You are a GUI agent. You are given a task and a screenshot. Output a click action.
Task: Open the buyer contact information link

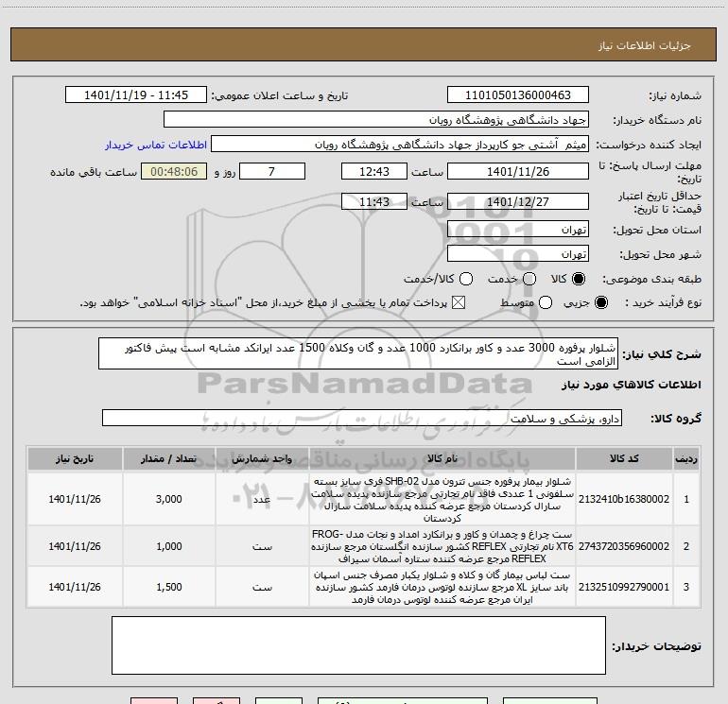click(156, 145)
